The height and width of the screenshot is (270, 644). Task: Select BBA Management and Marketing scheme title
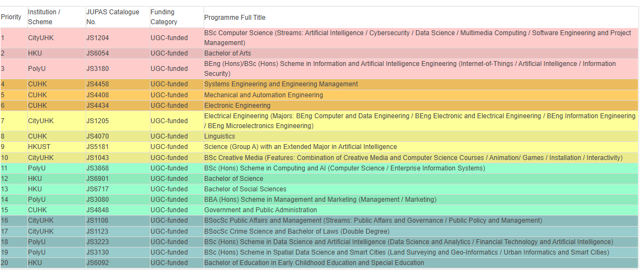click(321, 200)
